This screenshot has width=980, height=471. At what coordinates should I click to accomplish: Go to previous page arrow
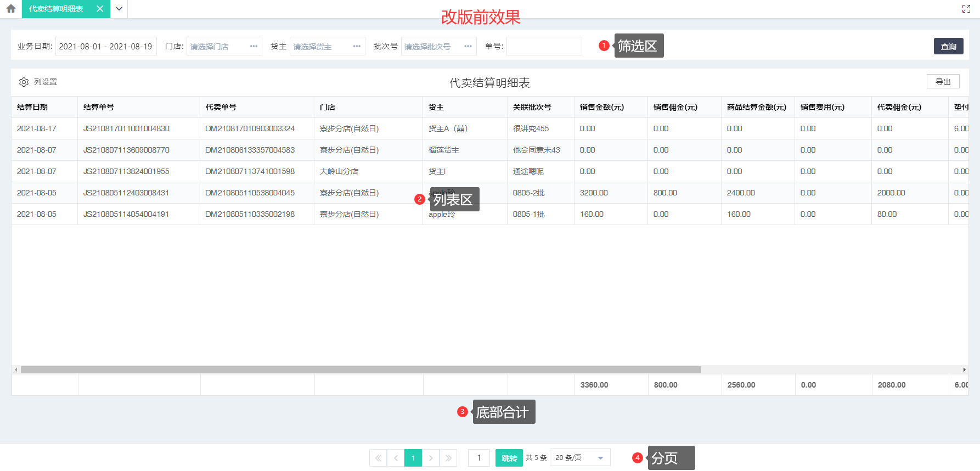pyautogui.click(x=396, y=458)
